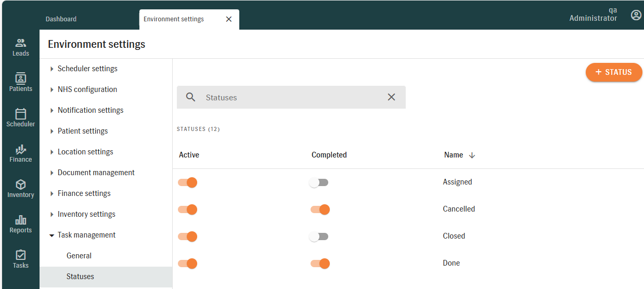Viewport: 644px width, 289px height.
Task: Open the Finance sidebar icon
Action: click(x=21, y=150)
